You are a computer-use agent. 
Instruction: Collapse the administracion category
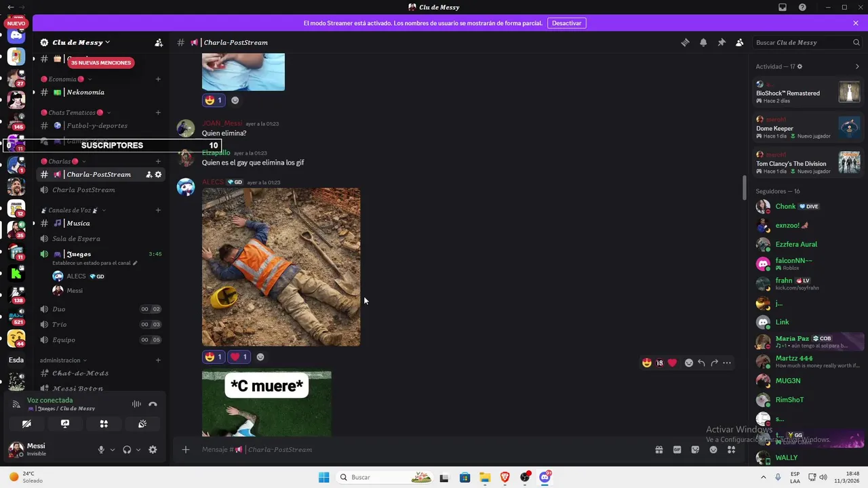[64, 360]
